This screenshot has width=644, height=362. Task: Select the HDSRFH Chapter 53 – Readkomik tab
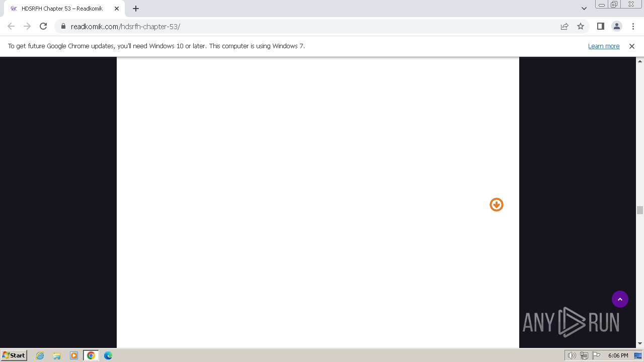pyautogui.click(x=65, y=9)
